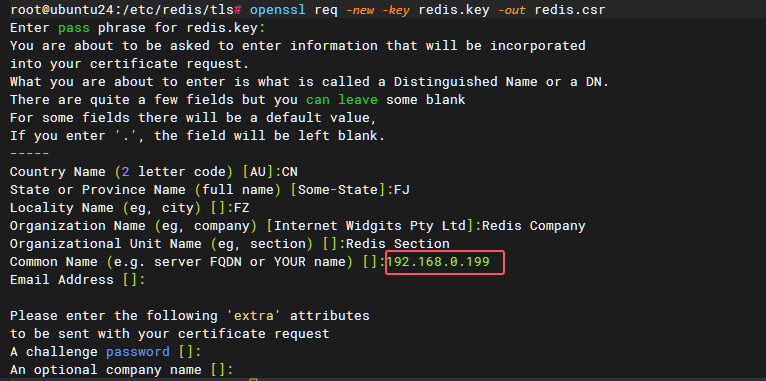The height and width of the screenshot is (381, 766).
Task: Click the Enter pass phrase for redis.key line
Action: coord(138,28)
